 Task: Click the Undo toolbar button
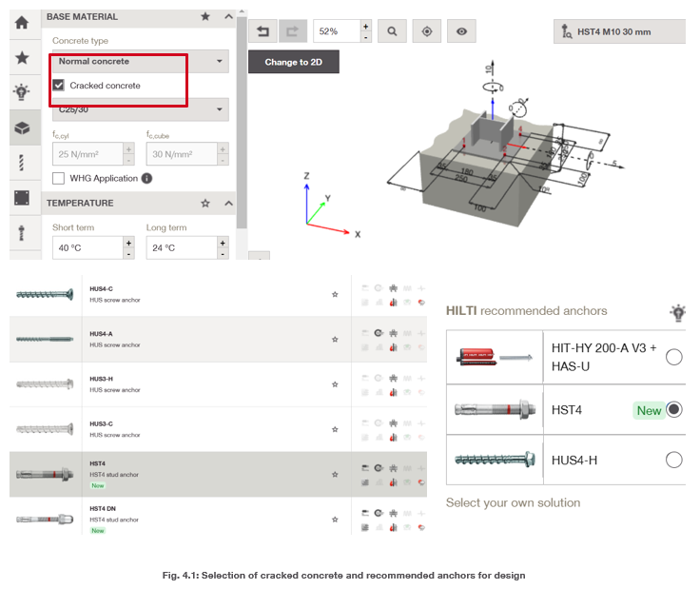click(x=262, y=30)
